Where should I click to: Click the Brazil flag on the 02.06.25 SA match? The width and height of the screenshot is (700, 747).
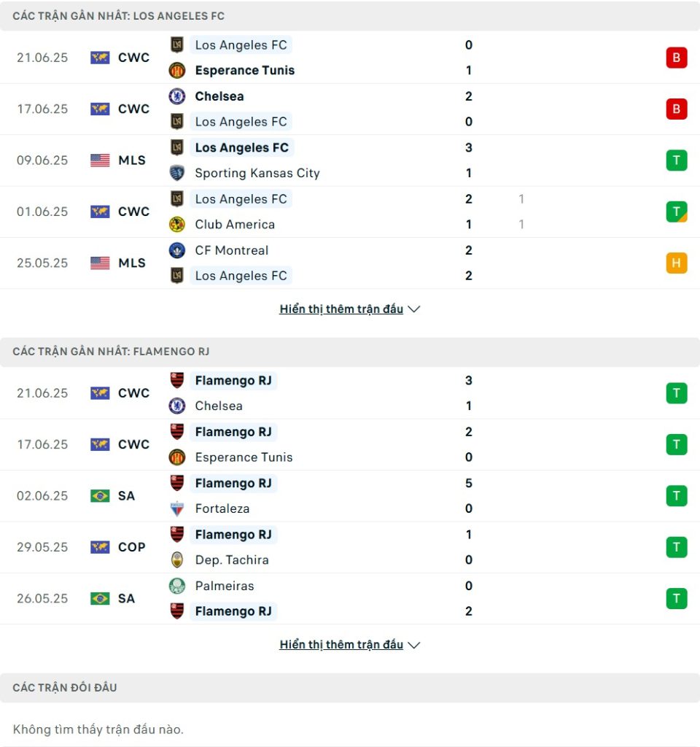point(100,496)
